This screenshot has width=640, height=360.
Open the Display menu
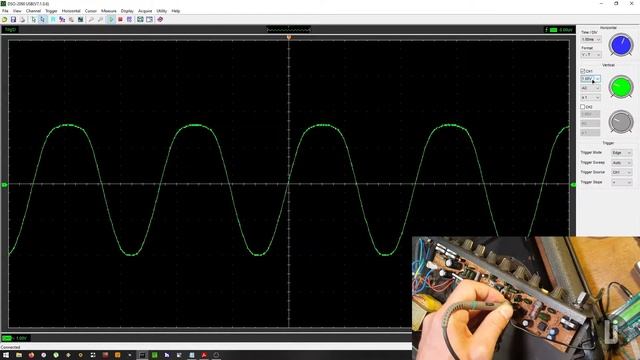pyautogui.click(x=127, y=11)
